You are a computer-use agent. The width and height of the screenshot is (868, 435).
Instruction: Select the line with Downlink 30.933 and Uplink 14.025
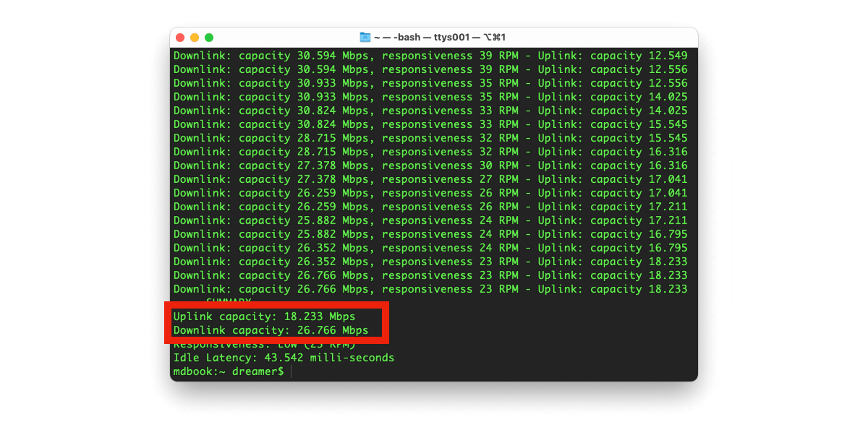[430, 97]
